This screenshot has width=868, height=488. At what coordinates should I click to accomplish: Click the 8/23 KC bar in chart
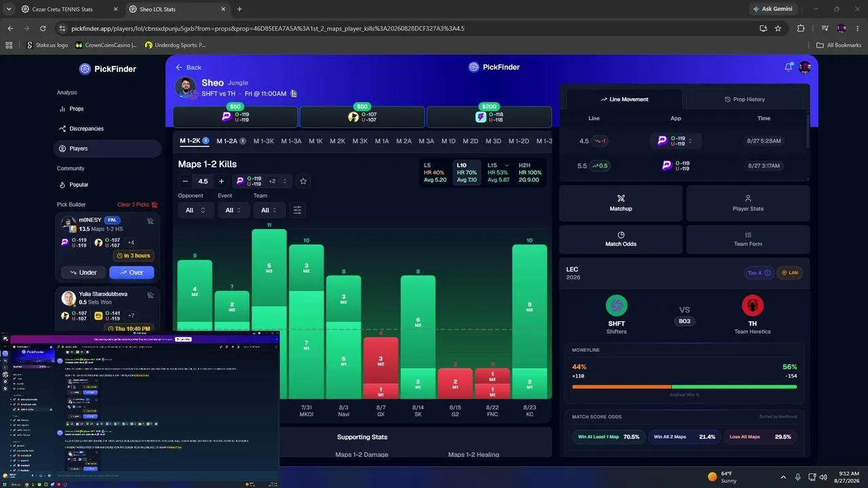530,321
